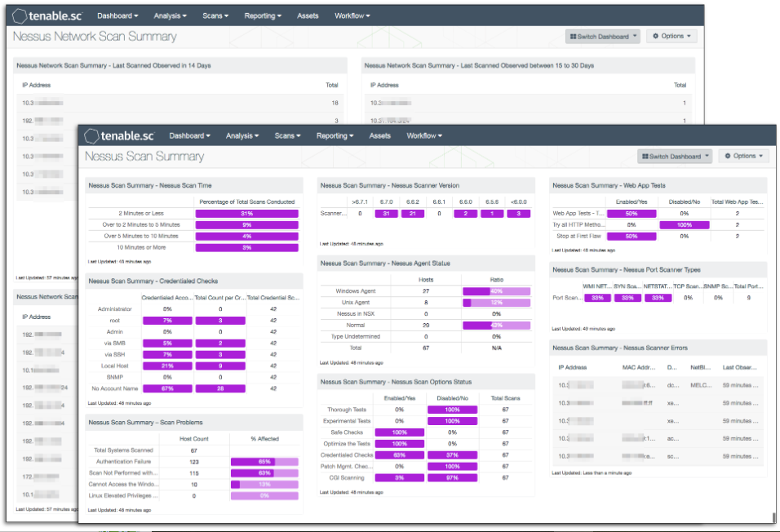Open the Options dropdown on the Nessus Scan Summary dashboard

pos(744,155)
